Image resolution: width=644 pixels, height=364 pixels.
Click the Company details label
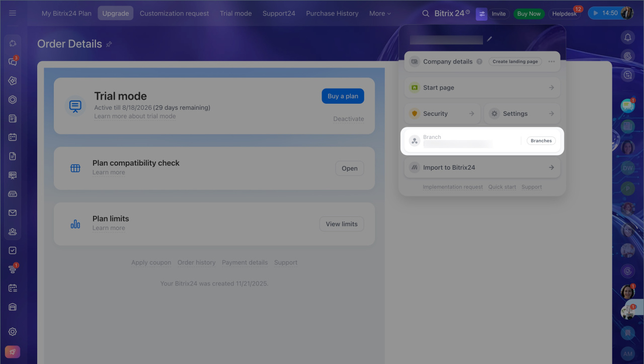[x=448, y=61]
